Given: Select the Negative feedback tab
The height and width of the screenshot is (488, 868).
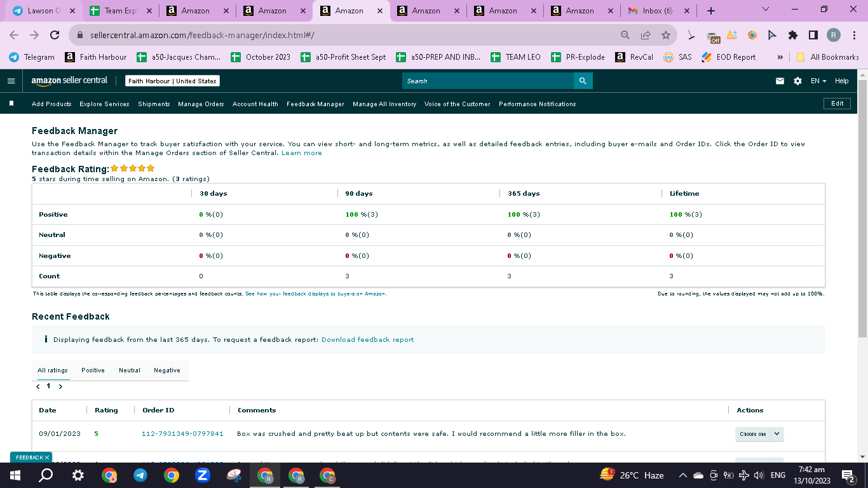Looking at the screenshot, I should (167, 370).
